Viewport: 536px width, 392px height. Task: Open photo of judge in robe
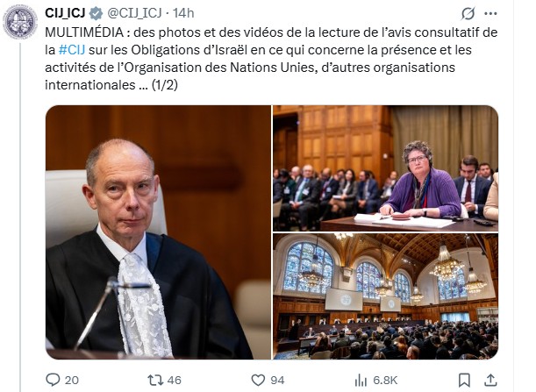pos(158,232)
